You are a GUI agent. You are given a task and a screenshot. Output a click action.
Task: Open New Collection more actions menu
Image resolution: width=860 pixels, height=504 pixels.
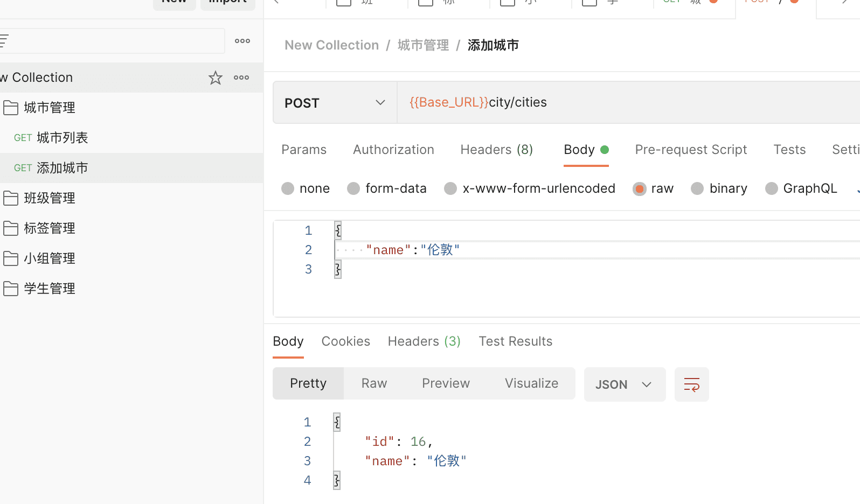click(241, 78)
